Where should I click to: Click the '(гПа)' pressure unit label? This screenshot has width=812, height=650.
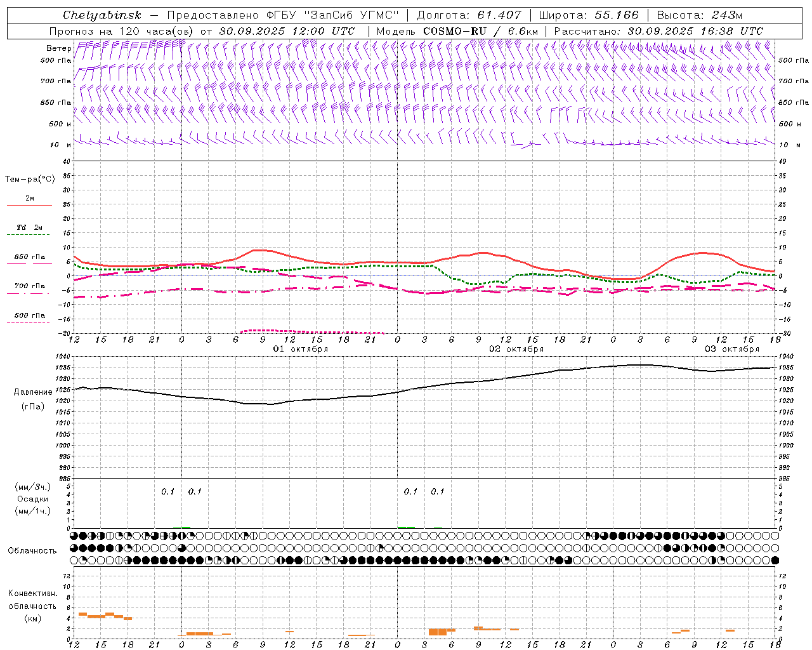pyautogui.click(x=33, y=407)
